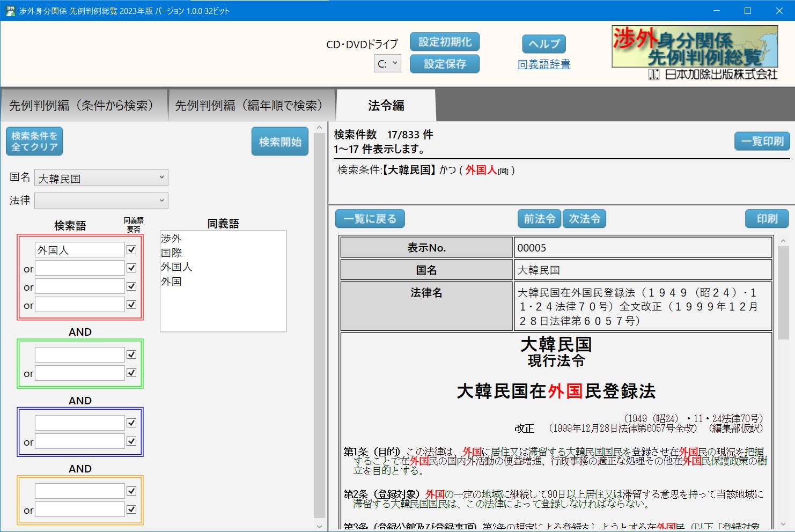Click 一覧印刷 to print the list

[762, 141]
